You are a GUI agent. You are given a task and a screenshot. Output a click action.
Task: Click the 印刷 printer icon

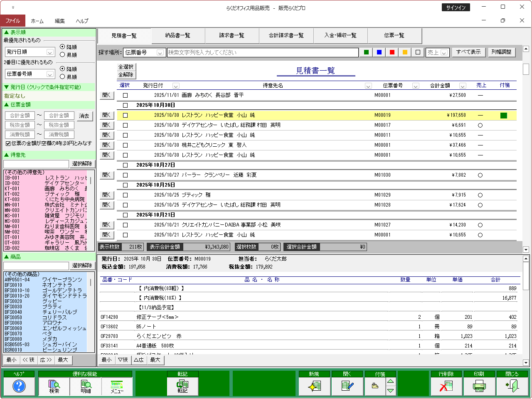point(479,387)
